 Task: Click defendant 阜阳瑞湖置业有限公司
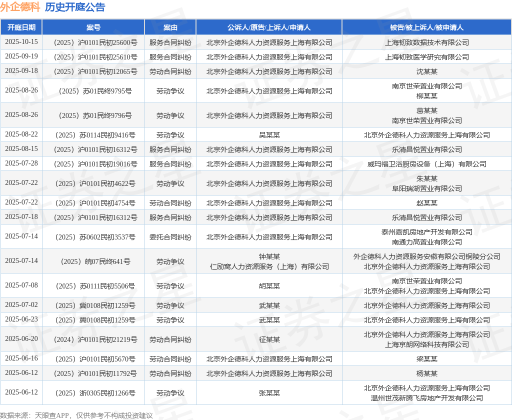click(427, 188)
